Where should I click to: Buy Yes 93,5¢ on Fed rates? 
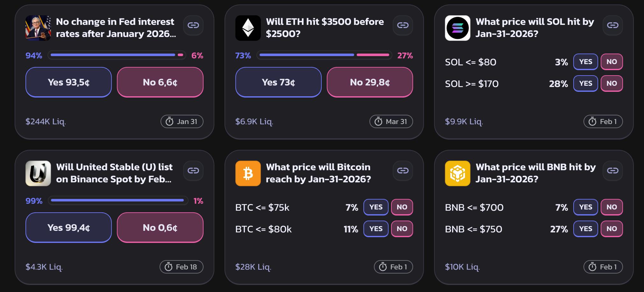pyautogui.click(x=68, y=82)
